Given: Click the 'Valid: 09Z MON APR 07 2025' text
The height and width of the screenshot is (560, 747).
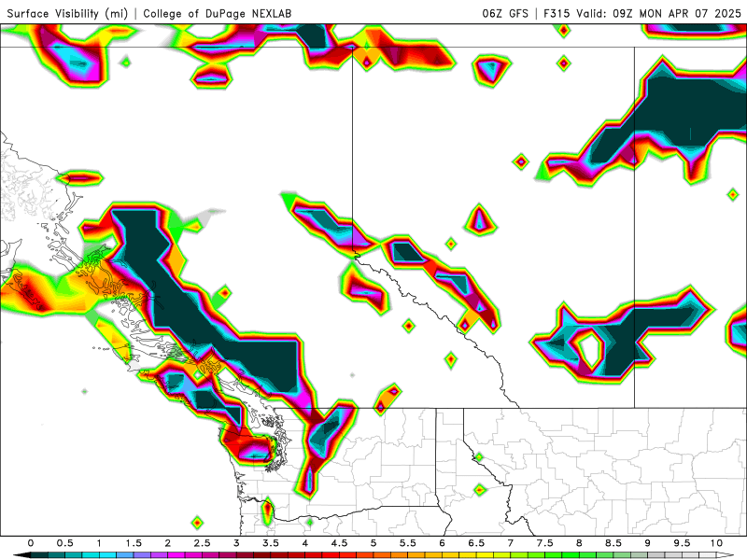Looking at the screenshot, I should click(659, 13).
